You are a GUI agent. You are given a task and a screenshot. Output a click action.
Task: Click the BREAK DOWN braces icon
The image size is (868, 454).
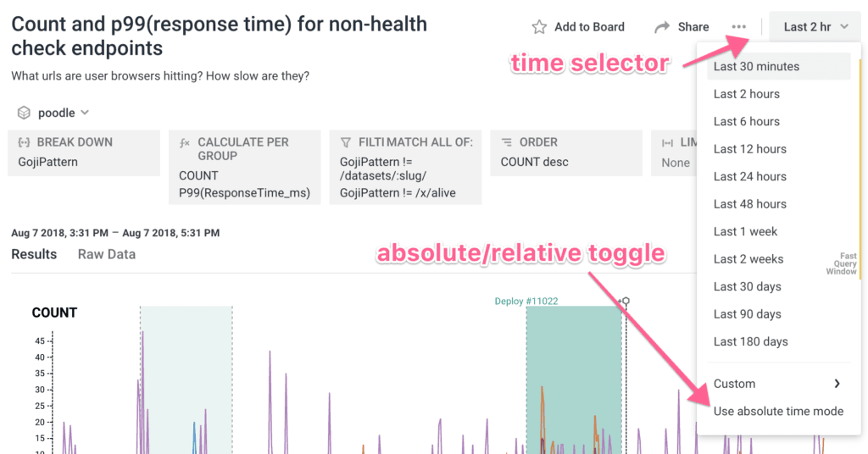click(24, 142)
